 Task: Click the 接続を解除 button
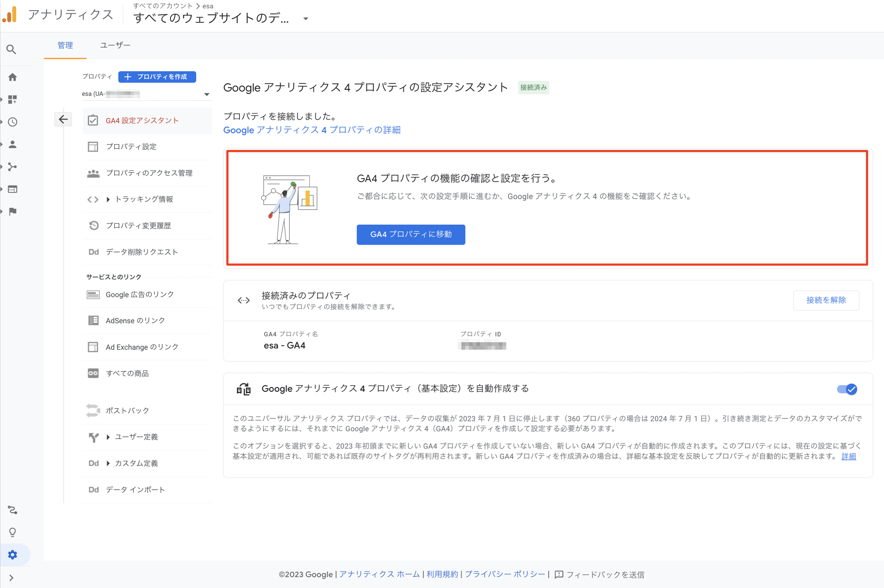(826, 300)
